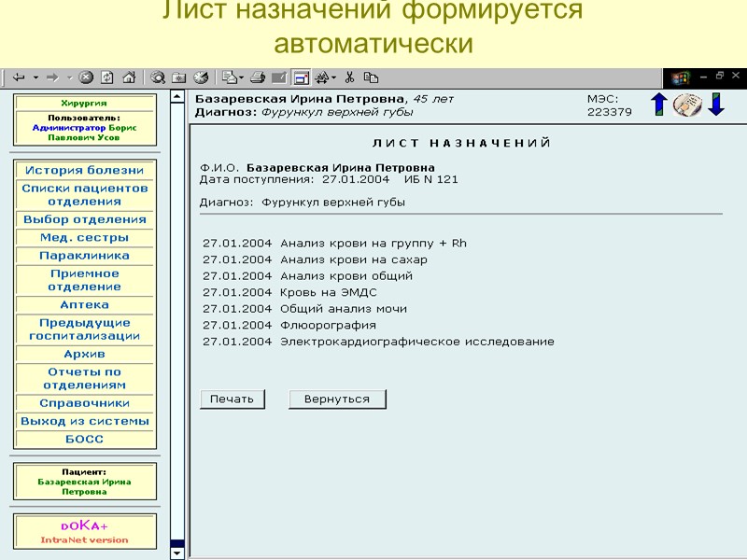The width and height of the screenshot is (747, 560).
Task: Open the Favorites toolbar icon
Action: click(x=179, y=77)
